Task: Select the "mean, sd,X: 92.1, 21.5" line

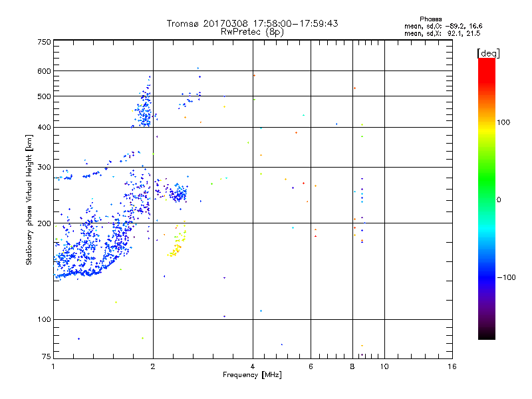Action: (442, 33)
